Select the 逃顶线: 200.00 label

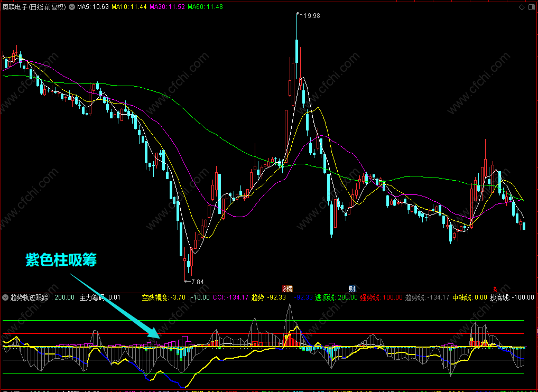336,297
